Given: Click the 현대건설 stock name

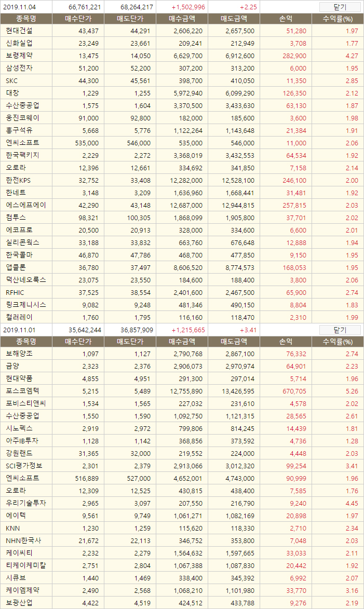Looking at the screenshot, I should click(x=19, y=31).
